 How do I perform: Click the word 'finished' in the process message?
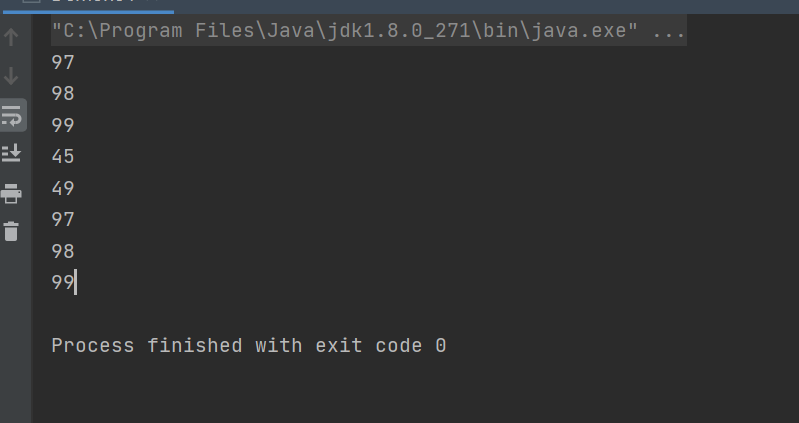pos(195,346)
